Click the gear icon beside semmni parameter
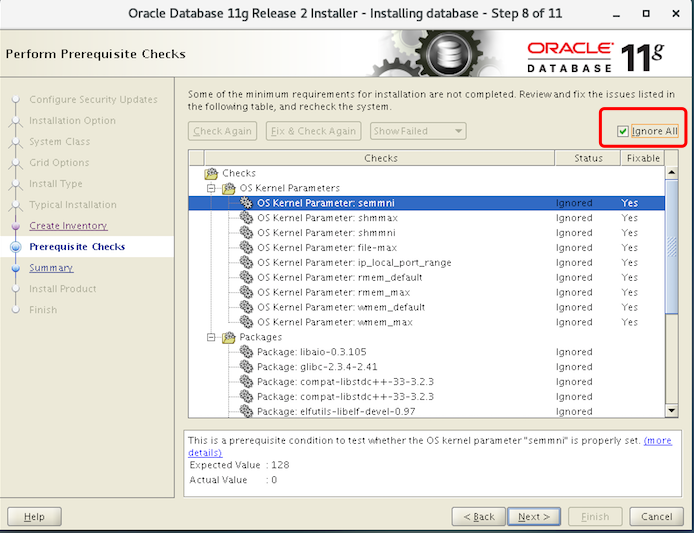Screen dimensions: 694x533 click(246, 203)
